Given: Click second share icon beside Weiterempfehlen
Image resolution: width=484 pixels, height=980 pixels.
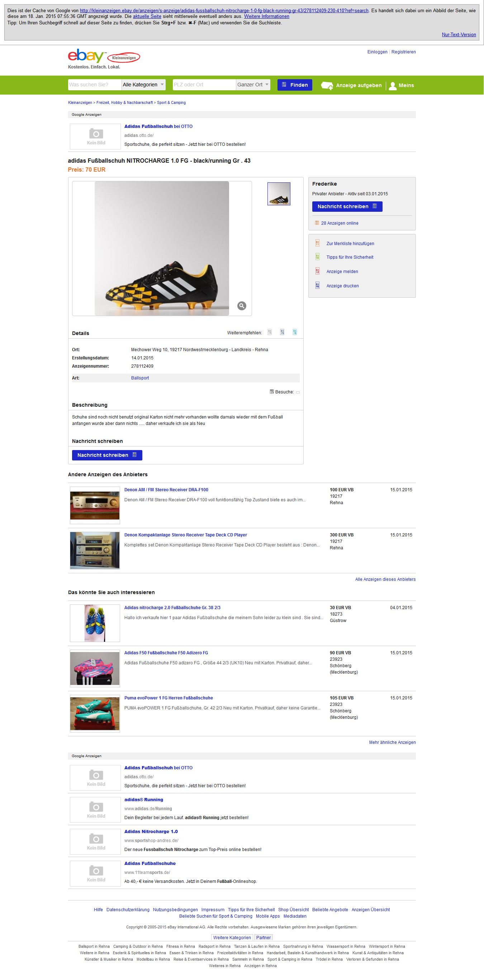Looking at the screenshot, I should tap(283, 332).
